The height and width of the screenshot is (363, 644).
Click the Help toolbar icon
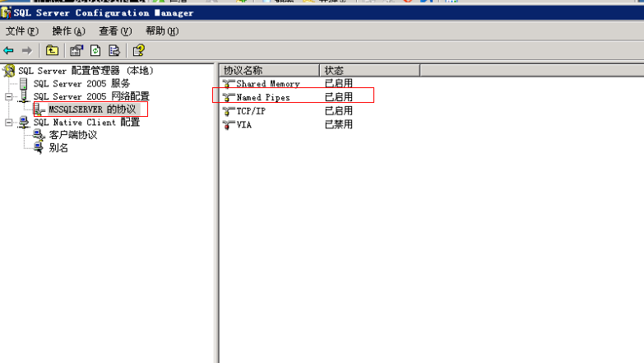(139, 50)
